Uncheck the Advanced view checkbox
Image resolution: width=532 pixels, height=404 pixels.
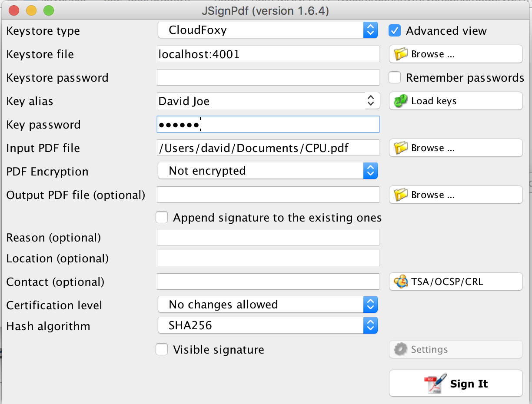pos(395,31)
